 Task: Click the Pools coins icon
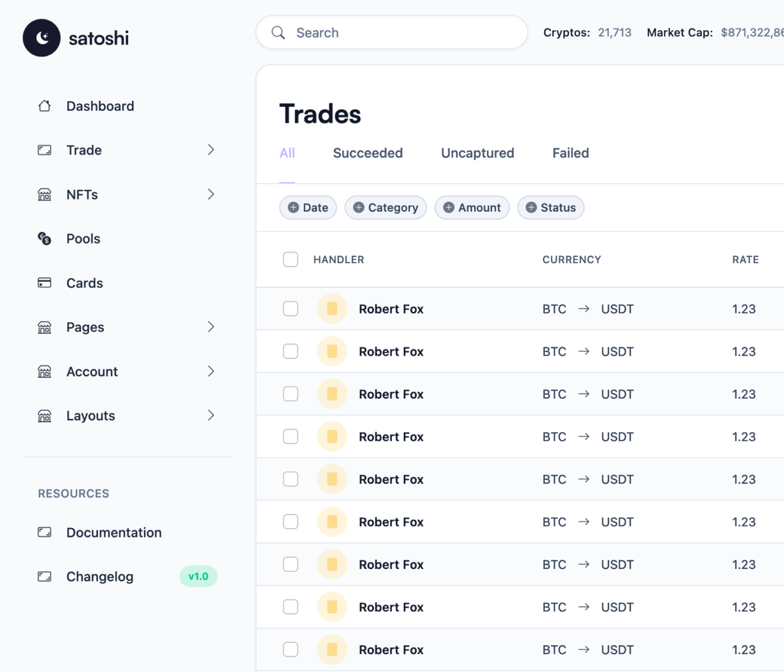pos(44,238)
